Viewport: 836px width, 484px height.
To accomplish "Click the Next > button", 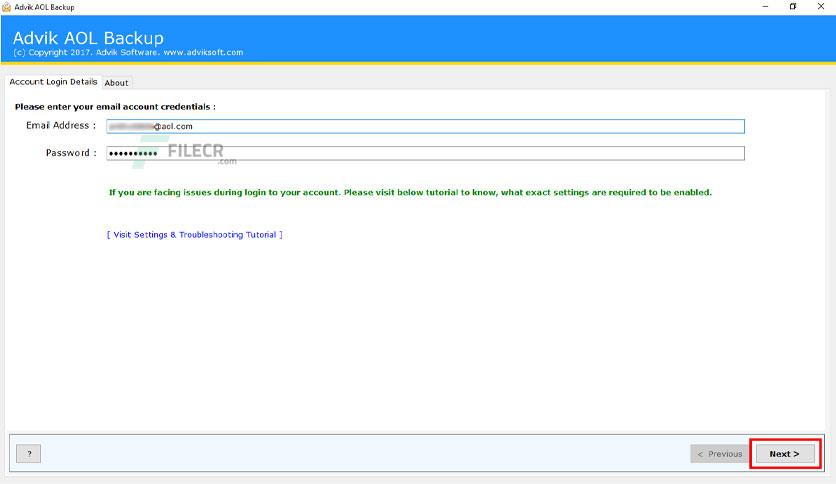I will pos(785,454).
